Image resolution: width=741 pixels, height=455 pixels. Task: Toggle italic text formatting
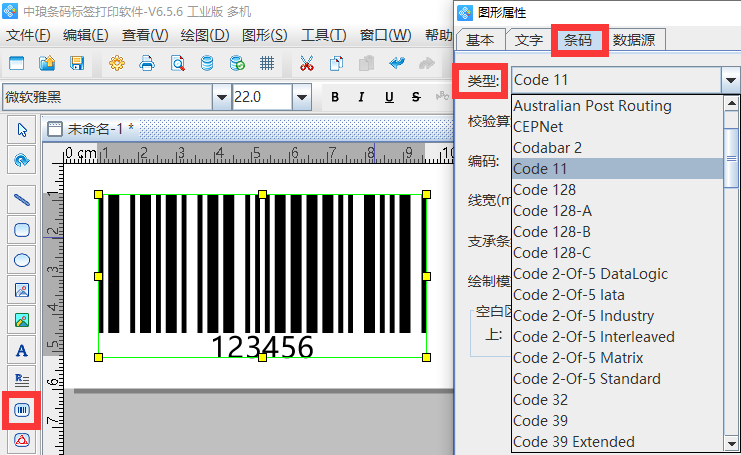click(x=361, y=97)
